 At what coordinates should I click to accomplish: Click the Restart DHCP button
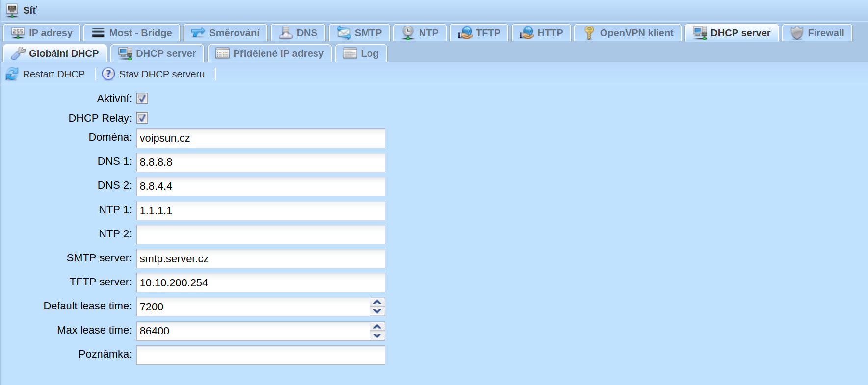(x=45, y=74)
